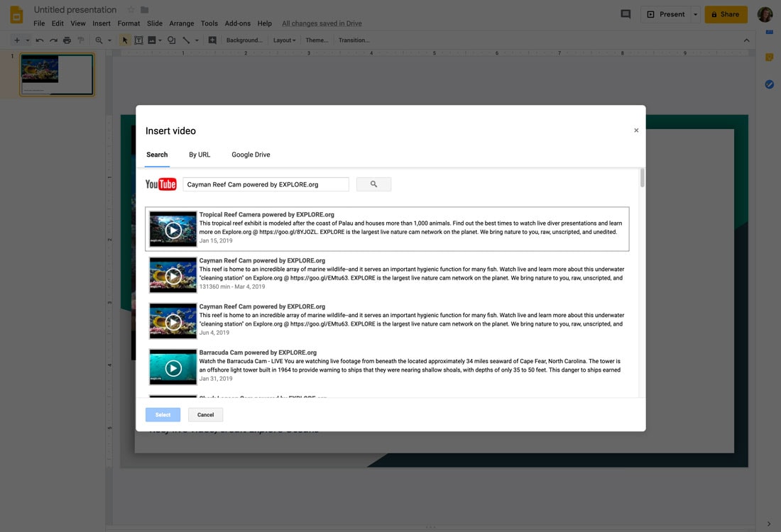Show side panel arrow at bottom right
Viewport: 781px width, 532px height.
pyautogui.click(x=768, y=523)
